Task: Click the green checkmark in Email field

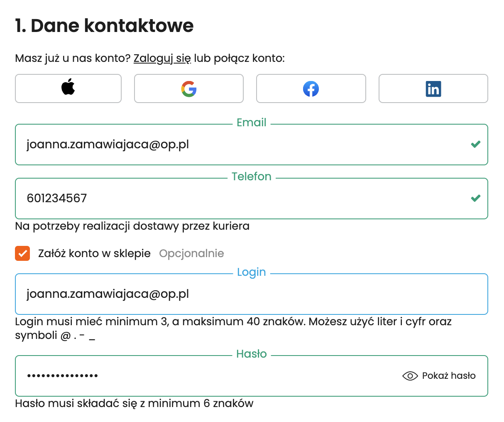Action: 476,144
